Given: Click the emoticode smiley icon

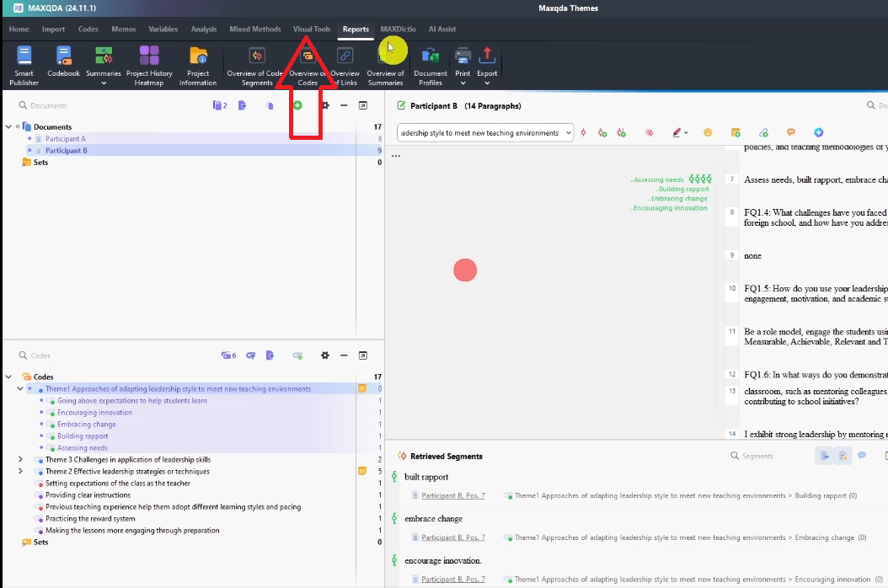Looking at the screenshot, I should (x=708, y=133).
